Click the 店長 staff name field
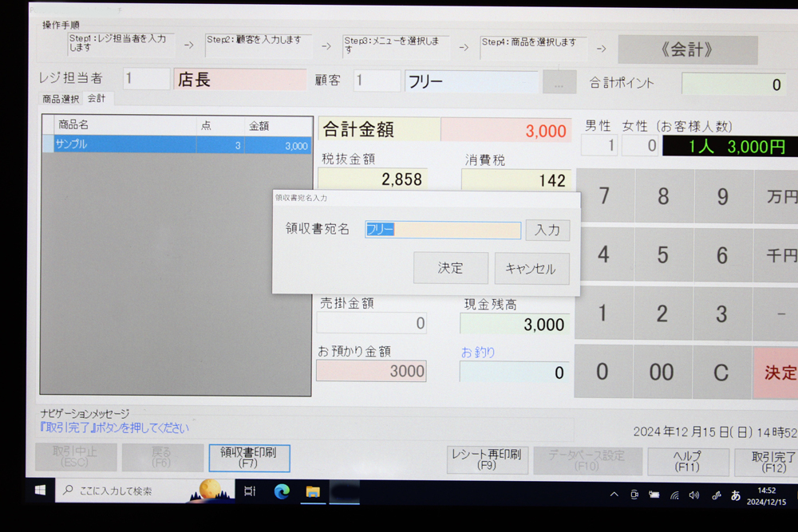798x532 pixels. [239, 79]
